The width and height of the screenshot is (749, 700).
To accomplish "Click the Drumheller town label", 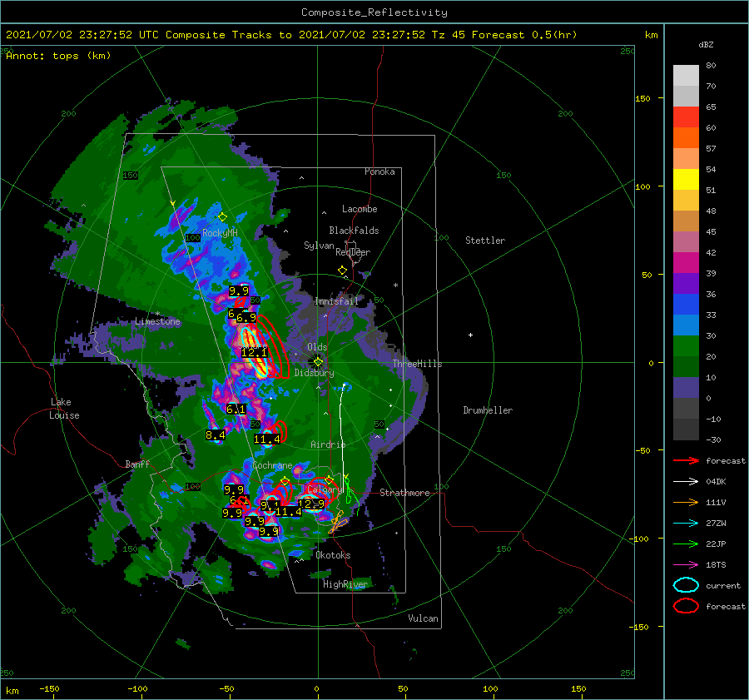I will (488, 410).
